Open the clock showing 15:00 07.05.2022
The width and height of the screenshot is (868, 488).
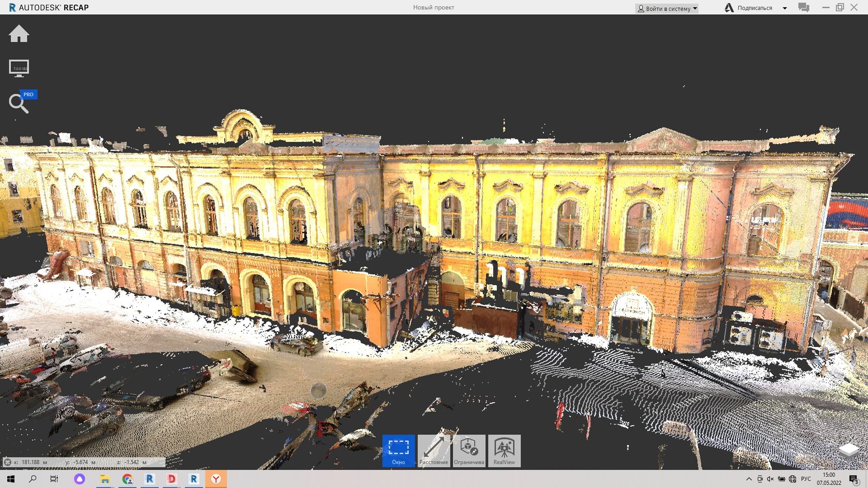click(x=829, y=479)
